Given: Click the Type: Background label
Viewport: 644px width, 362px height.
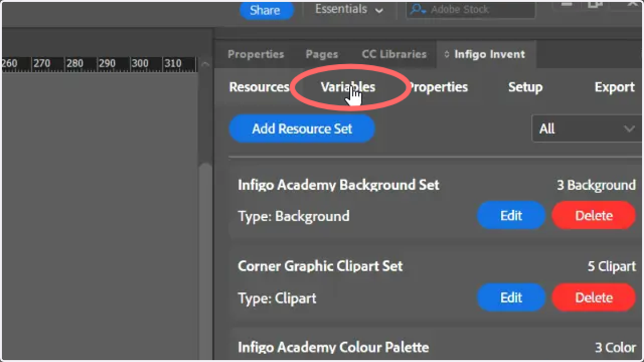Looking at the screenshot, I should 294,216.
